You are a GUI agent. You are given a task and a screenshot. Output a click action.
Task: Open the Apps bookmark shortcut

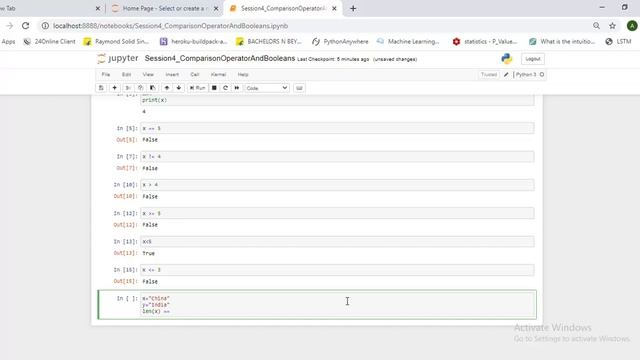(8, 42)
